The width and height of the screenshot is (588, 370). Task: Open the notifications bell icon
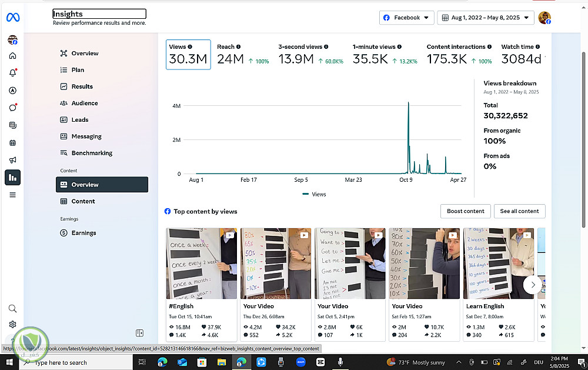[x=12, y=73]
